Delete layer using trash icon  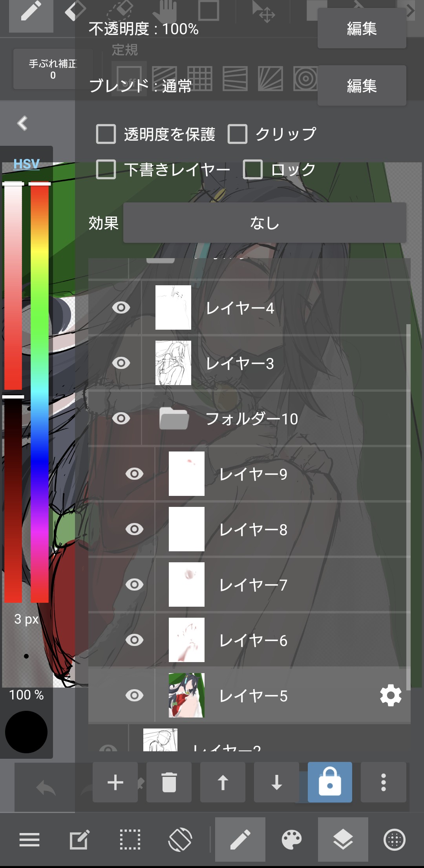click(169, 782)
